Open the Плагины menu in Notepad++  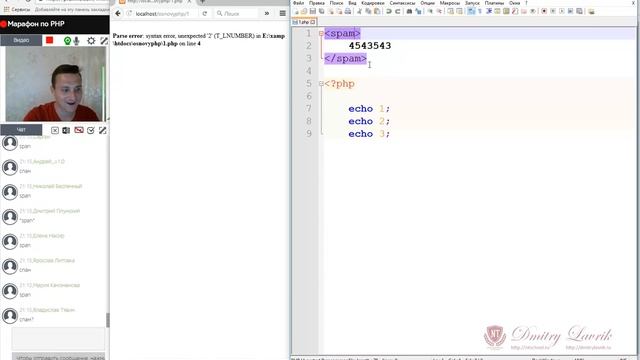point(494,3)
